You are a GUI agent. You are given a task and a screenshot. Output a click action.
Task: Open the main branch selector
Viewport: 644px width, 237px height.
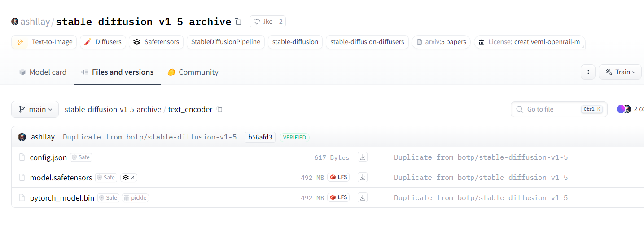(x=35, y=109)
